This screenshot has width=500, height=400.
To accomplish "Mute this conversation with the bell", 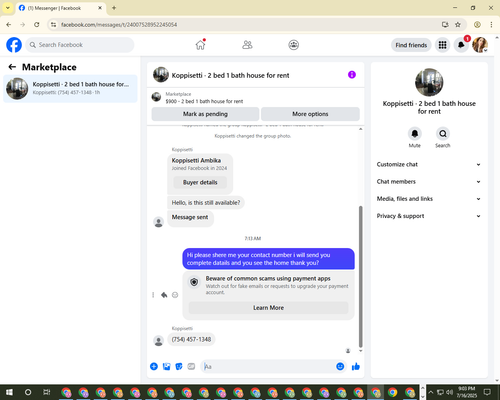I will point(415,134).
